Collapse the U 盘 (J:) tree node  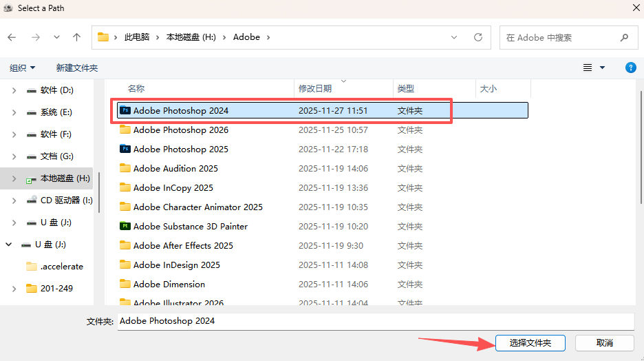coord(9,245)
